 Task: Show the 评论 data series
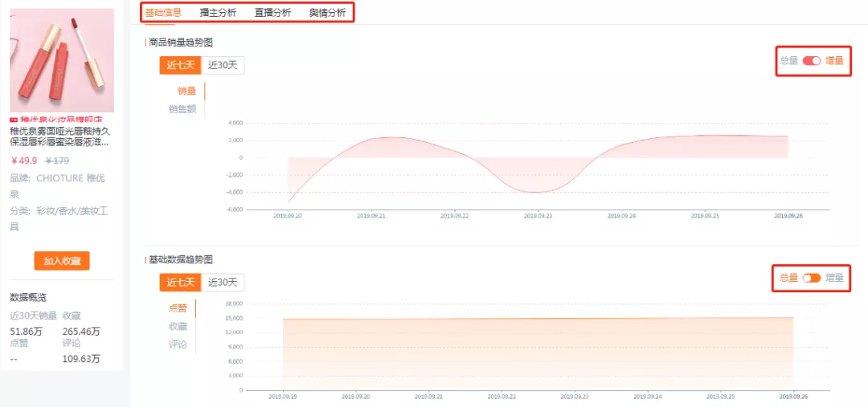tap(178, 344)
